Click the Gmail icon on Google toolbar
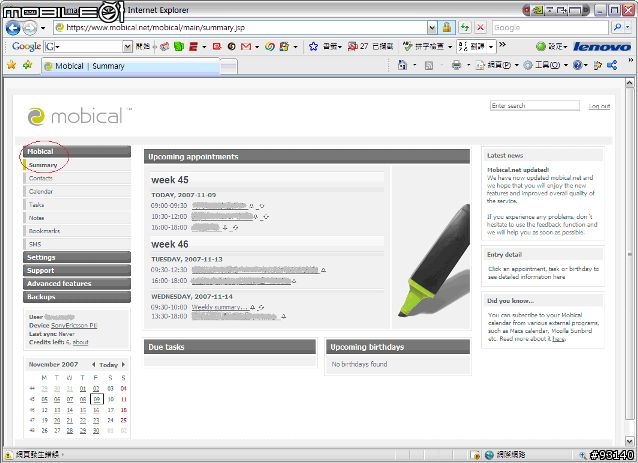638x463 pixels. pyautogui.click(x=246, y=46)
